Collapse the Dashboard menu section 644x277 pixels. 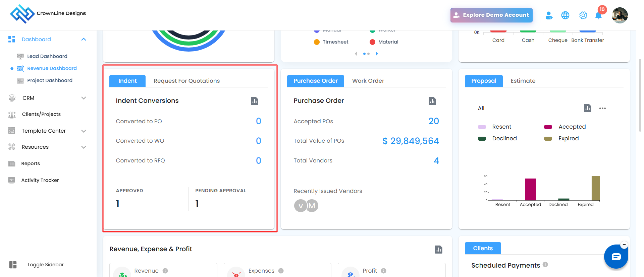(x=84, y=40)
